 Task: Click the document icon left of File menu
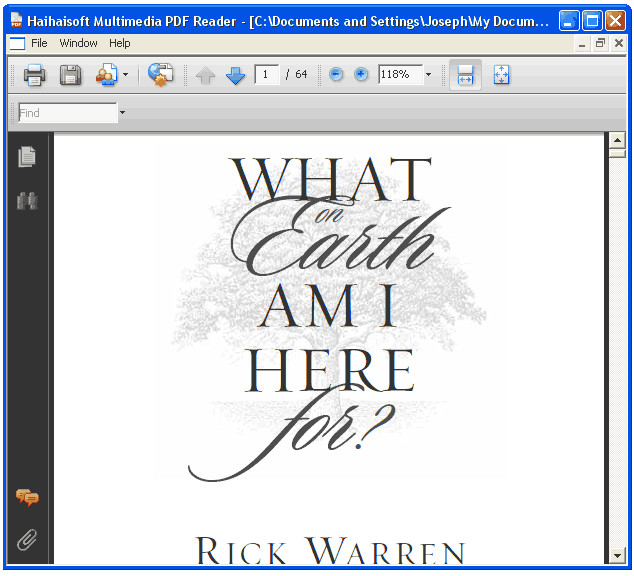[x=17, y=43]
